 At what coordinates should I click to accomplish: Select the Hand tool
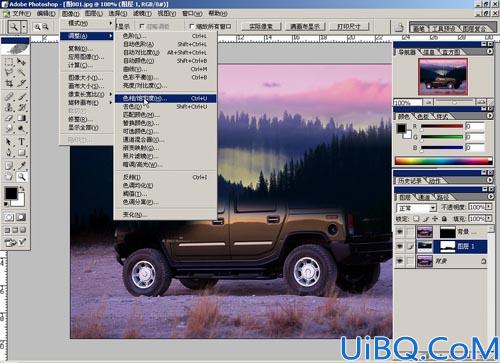coord(9,177)
